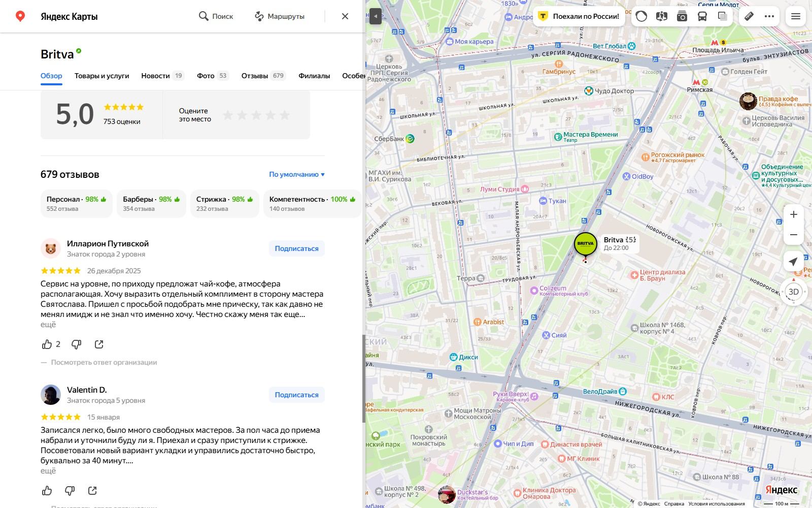Image resolution: width=812 pixels, height=508 pixels.
Task: Toggle 3D map tilt
Action: coord(794,292)
